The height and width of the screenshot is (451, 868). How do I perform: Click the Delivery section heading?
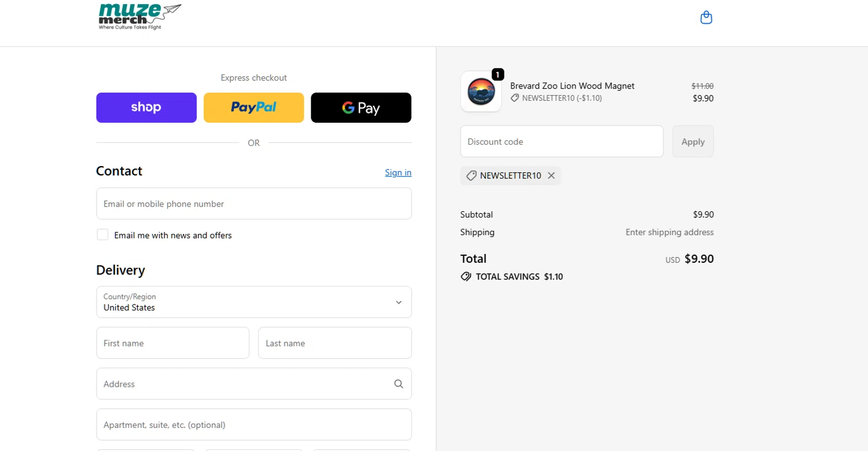tap(120, 270)
